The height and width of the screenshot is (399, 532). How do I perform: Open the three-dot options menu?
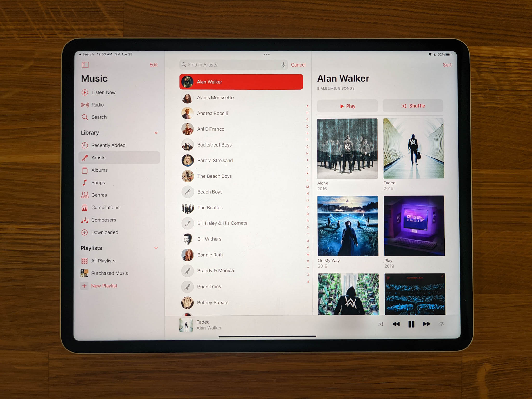click(266, 54)
